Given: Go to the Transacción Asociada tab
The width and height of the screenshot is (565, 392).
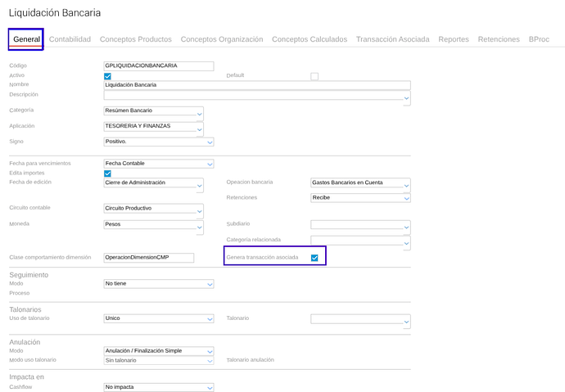Looking at the screenshot, I should [392, 39].
